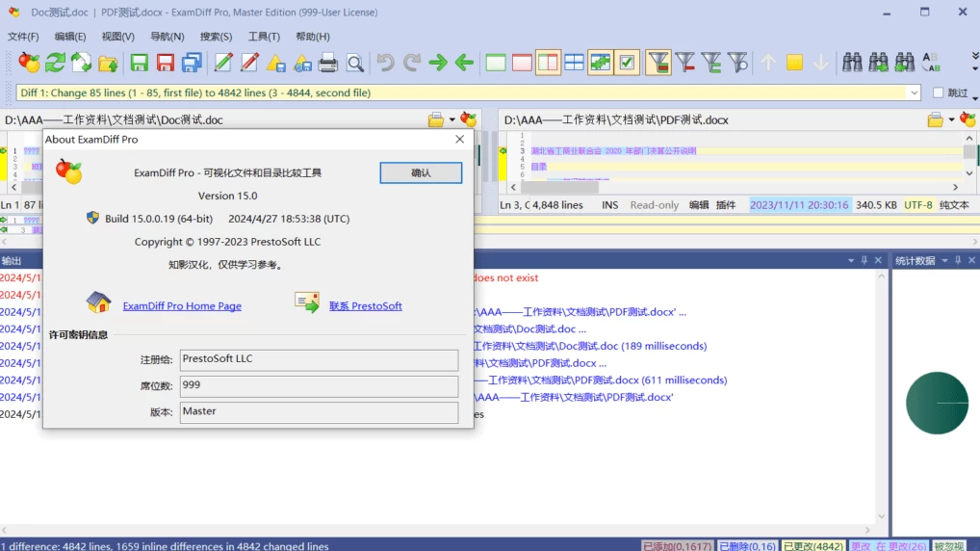Click the print icon in the toolbar
The height and width of the screenshot is (551, 980).
[x=328, y=64]
